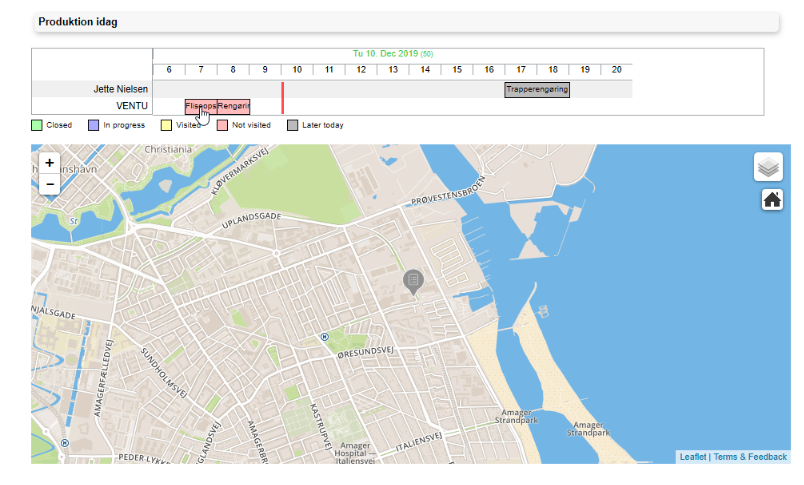Select the Fliseops task in the VENTU row

[200, 106]
